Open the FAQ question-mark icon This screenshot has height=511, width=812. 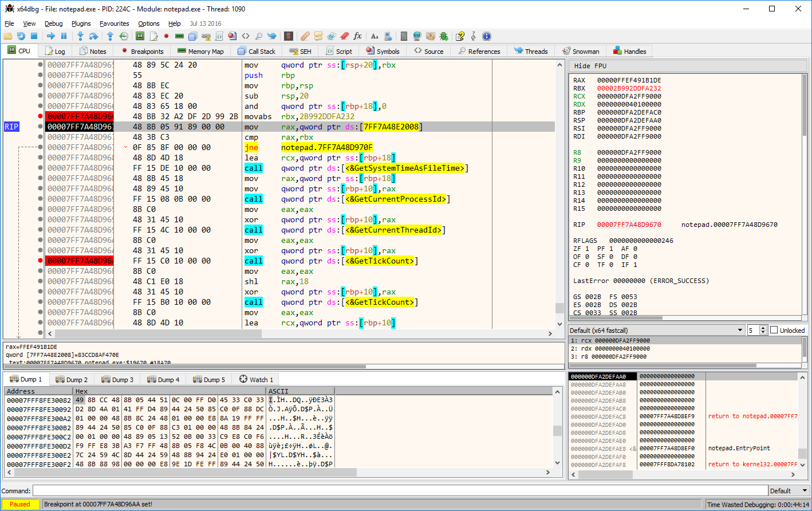point(460,36)
